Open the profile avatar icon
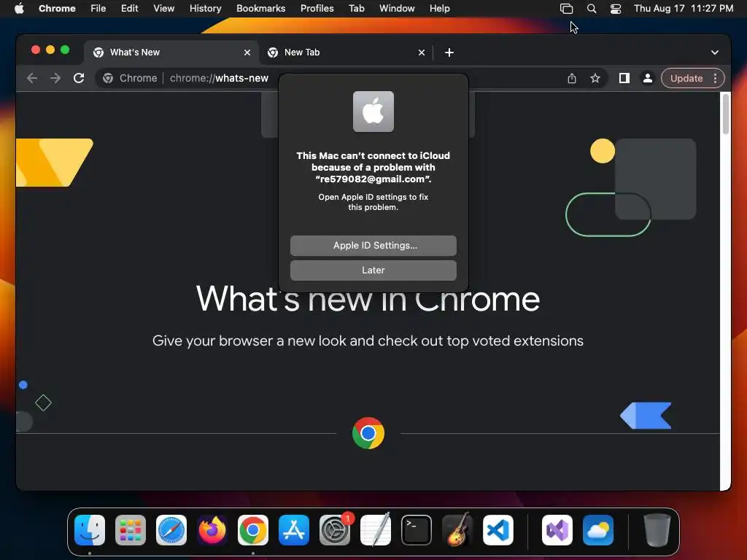This screenshot has width=747, height=560. 648,78
